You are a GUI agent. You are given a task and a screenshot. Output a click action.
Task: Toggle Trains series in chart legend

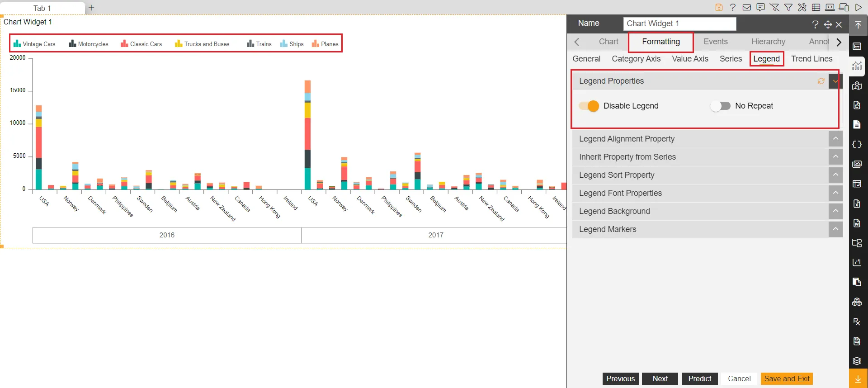[x=259, y=44]
